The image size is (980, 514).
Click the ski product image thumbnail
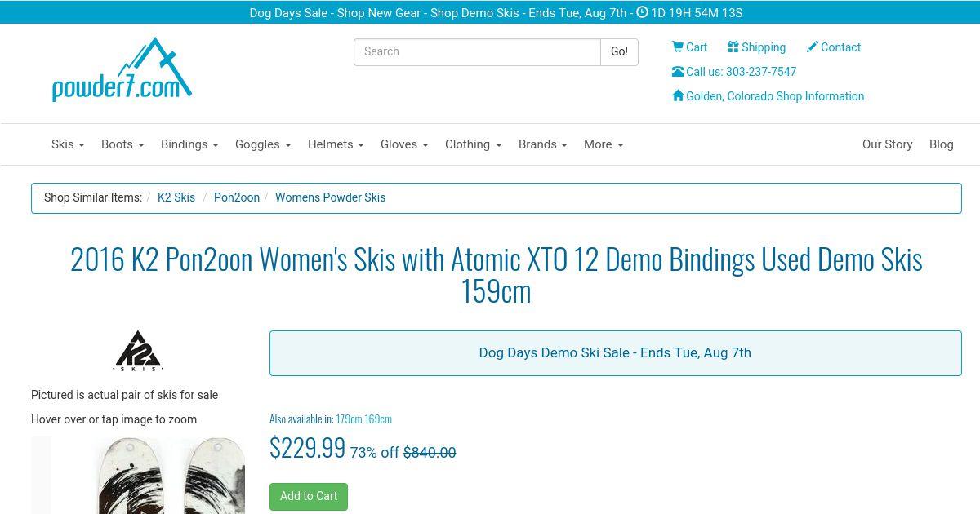click(x=138, y=475)
